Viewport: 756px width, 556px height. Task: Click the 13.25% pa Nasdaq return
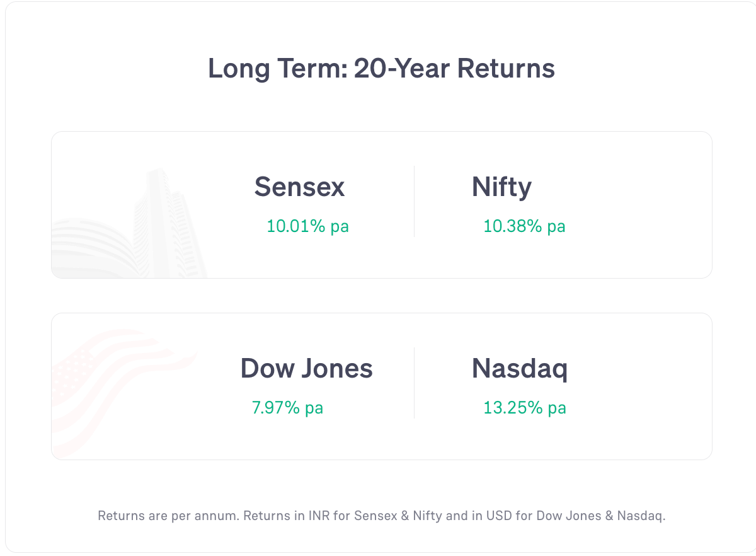point(525,407)
